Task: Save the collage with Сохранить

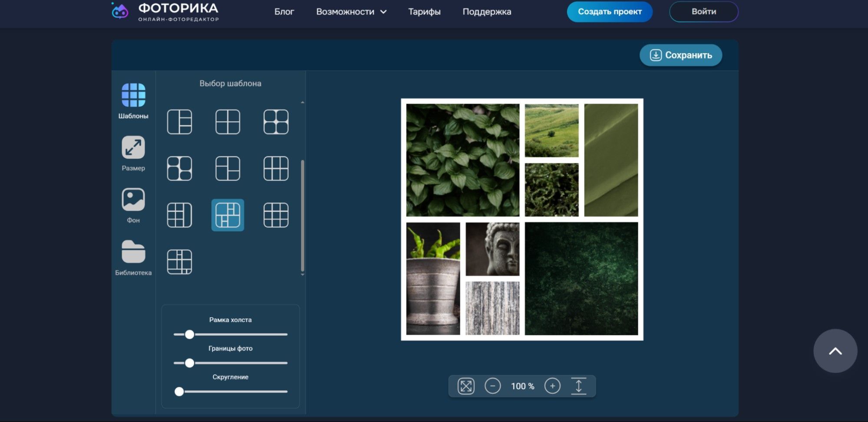Action: [x=680, y=55]
